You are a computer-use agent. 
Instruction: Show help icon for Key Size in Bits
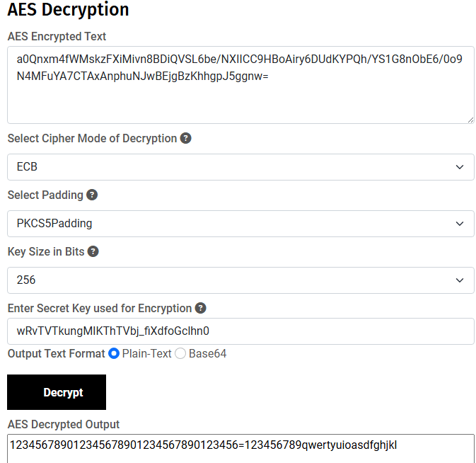pos(93,251)
